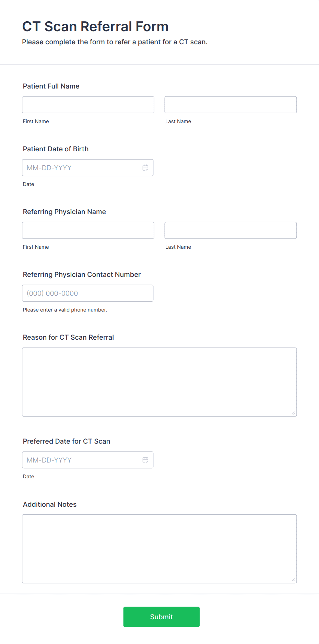The height and width of the screenshot is (644, 319).
Task: Click the Referring Physician Contact Number label
Action: tap(82, 274)
